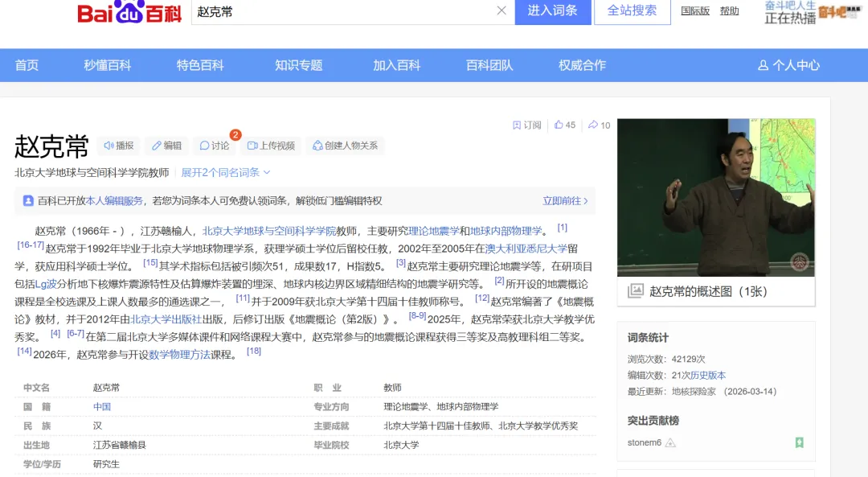Open the Lg波 link
Image resolution: width=868 pixels, height=477 pixels.
tap(46, 284)
